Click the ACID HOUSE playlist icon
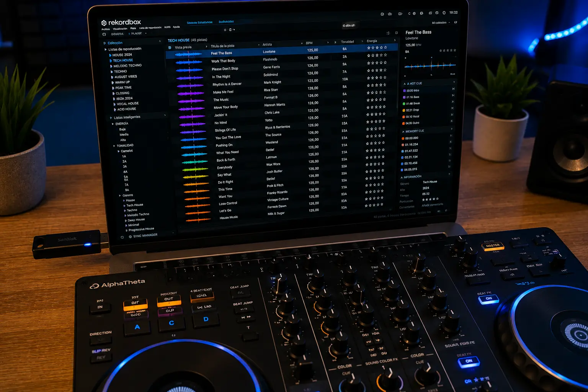Screen dimensions: 588x392 point(115,109)
